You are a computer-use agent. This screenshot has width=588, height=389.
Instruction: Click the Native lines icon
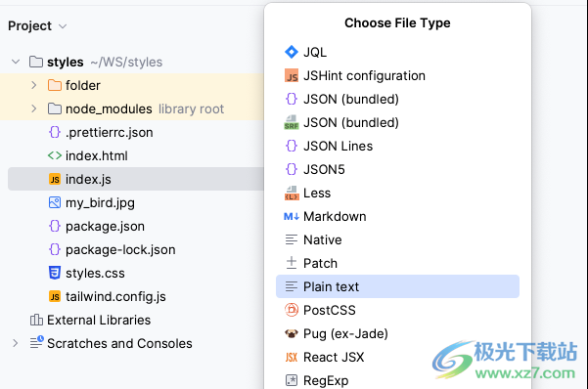click(x=292, y=239)
